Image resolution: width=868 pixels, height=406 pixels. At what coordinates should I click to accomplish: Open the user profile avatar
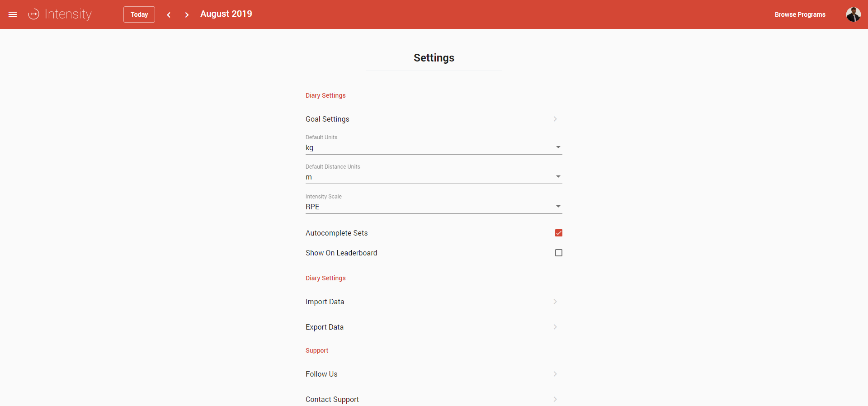tap(853, 14)
